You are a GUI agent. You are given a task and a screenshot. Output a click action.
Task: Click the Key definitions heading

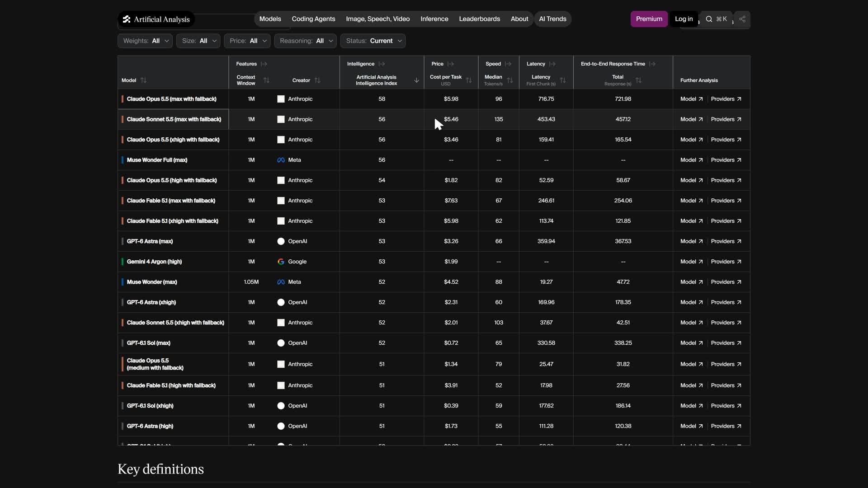pyautogui.click(x=160, y=469)
